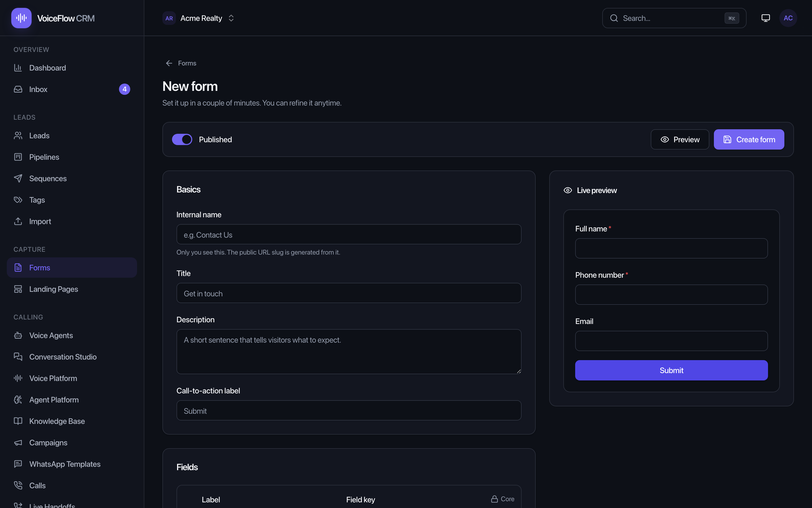812x508 pixels.
Task: Click the Calls phone icon
Action: tap(18, 485)
